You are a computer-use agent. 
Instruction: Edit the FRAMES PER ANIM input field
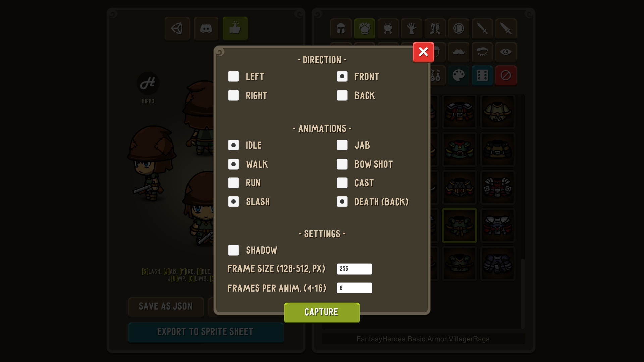354,287
